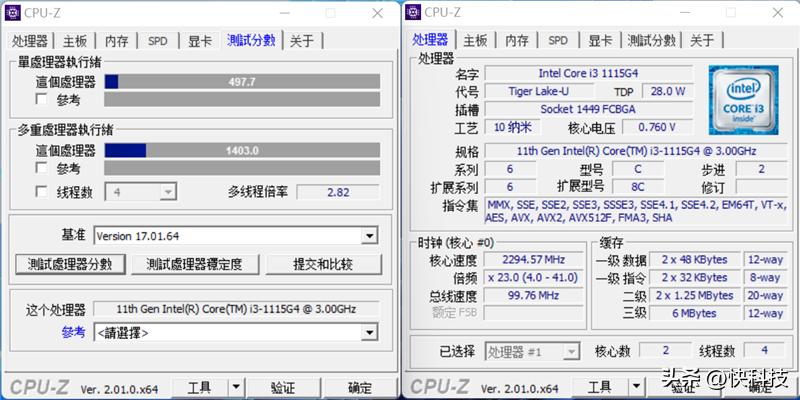Click 多线程倍率 value 2.82

(338, 192)
